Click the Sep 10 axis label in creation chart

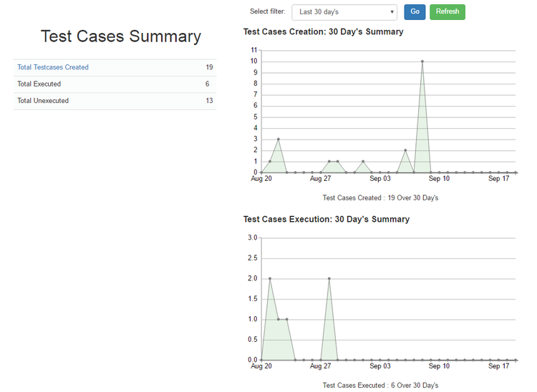coord(439,179)
